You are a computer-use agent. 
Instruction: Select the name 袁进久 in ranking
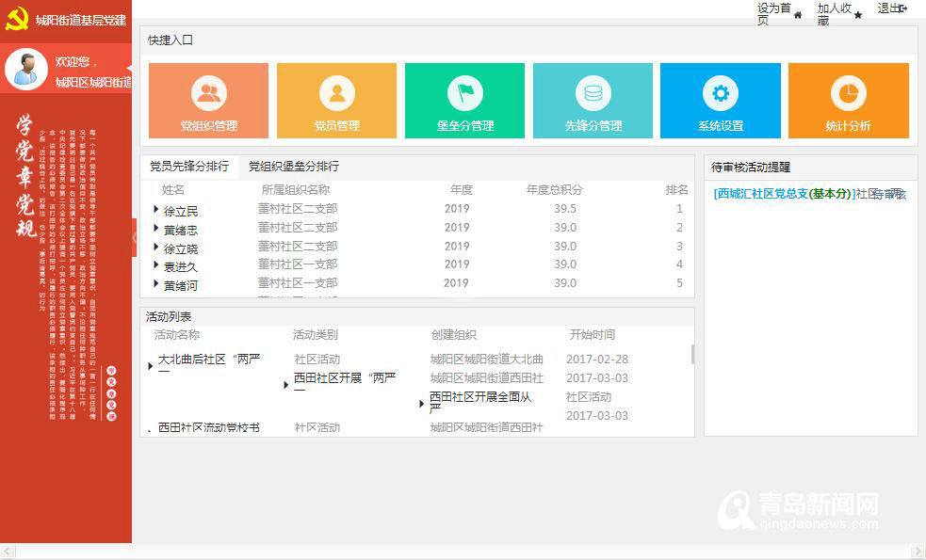[x=181, y=267]
